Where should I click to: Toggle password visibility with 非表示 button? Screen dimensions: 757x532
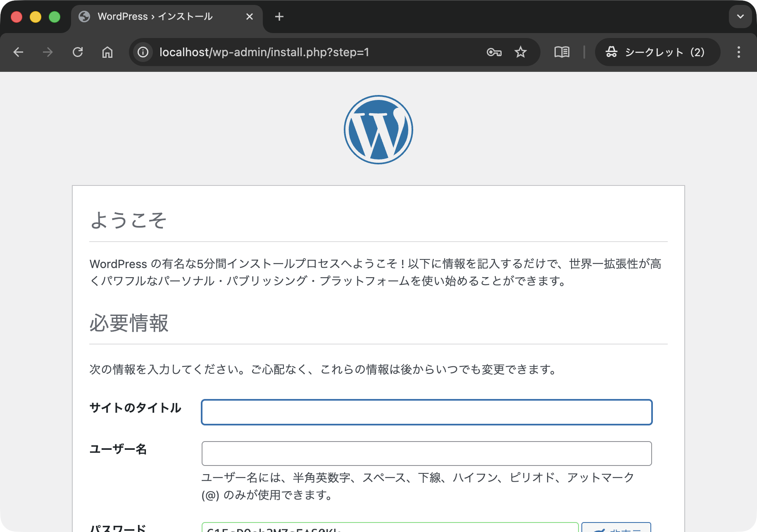[x=616, y=527]
